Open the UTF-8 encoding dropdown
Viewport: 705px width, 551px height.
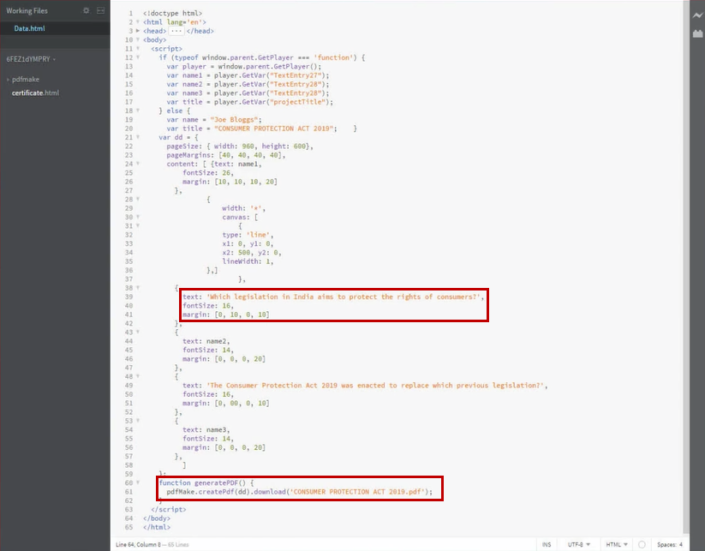click(581, 544)
